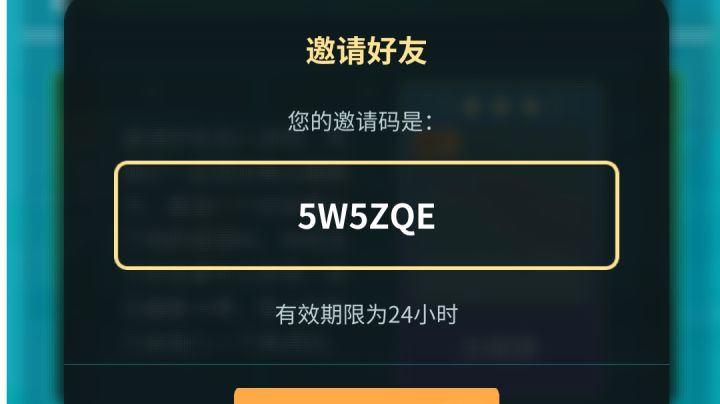Click the blurred three-star icons behind the dialog
This screenshot has width=720, height=404.
pyautogui.click(x=501, y=107)
